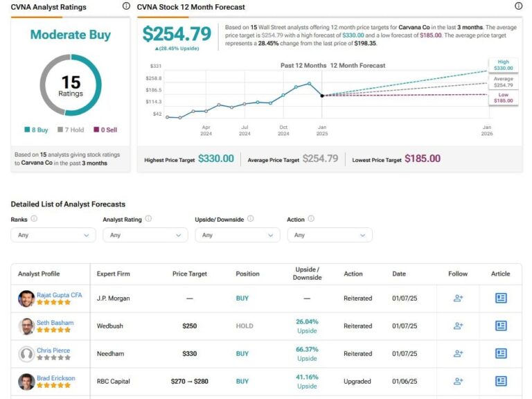Click the 0 Sell legend entry
Screen dimensions: 532x399
(x=105, y=130)
